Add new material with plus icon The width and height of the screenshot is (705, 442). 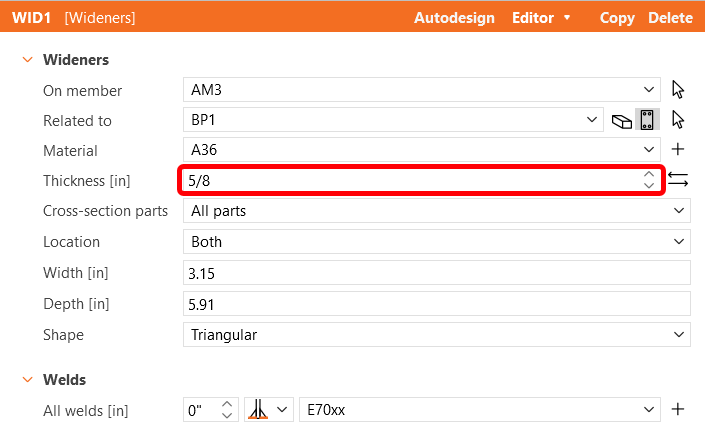[678, 150]
